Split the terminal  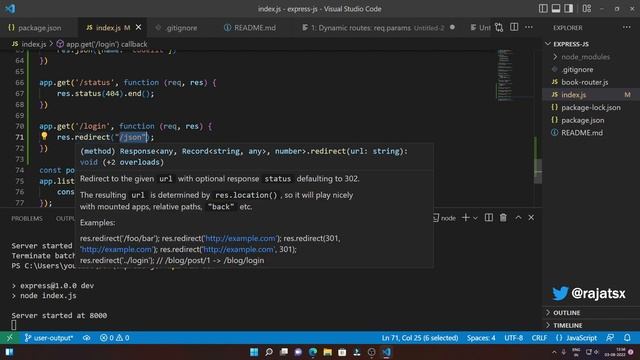coord(489,218)
